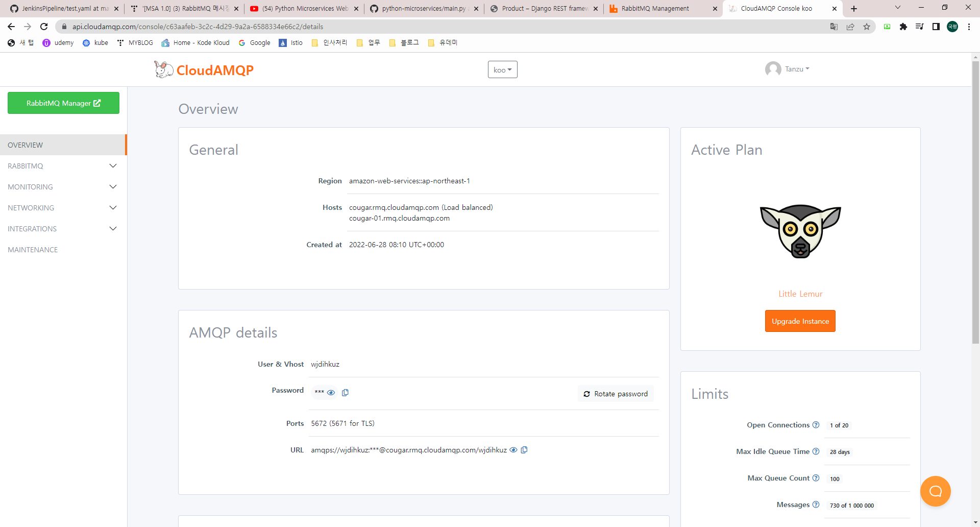The height and width of the screenshot is (527, 980).
Task: Click the share page icon
Action: tap(850, 27)
